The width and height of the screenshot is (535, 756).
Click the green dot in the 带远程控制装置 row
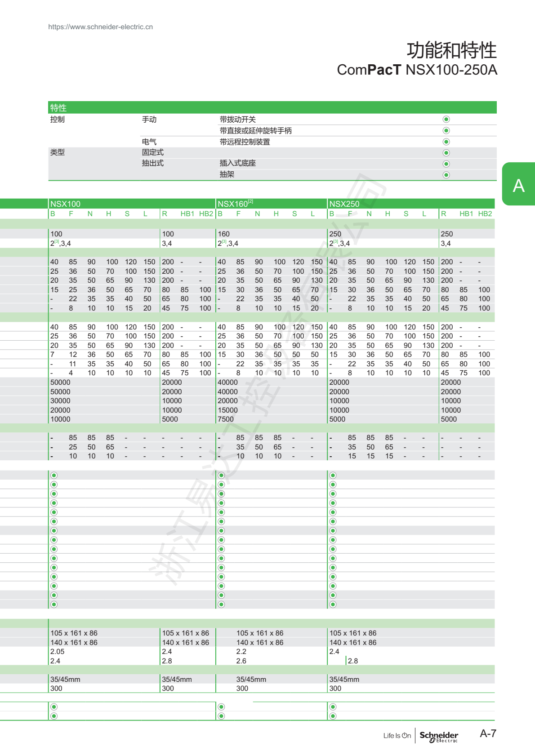(x=446, y=142)
